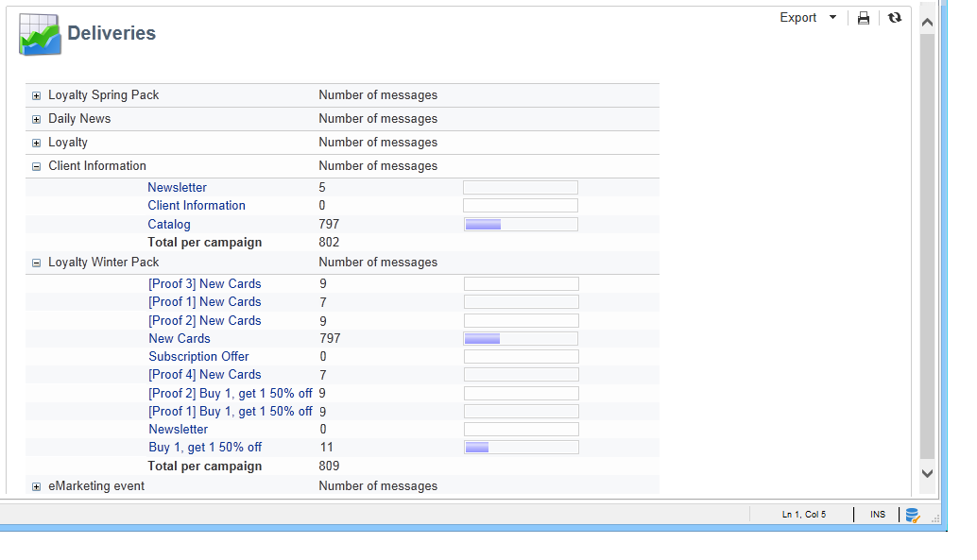Click the Catalog delivery progress bar
977x560 pixels.
click(x=521, y=224)
